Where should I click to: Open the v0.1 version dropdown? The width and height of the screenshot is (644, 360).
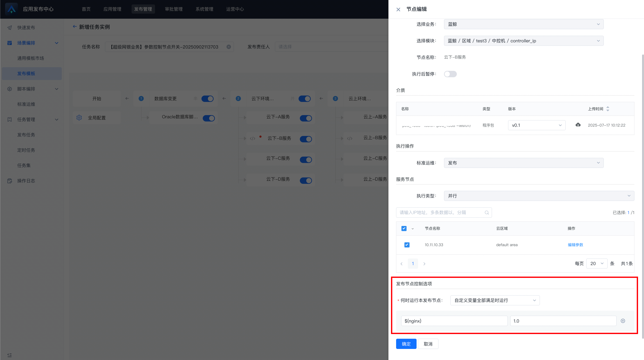(x=536, y=125)
